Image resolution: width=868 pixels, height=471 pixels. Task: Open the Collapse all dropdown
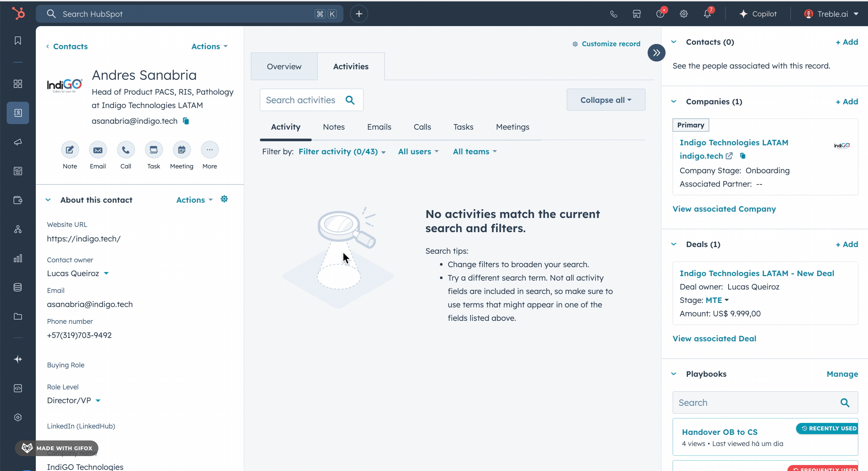[606, 100]
